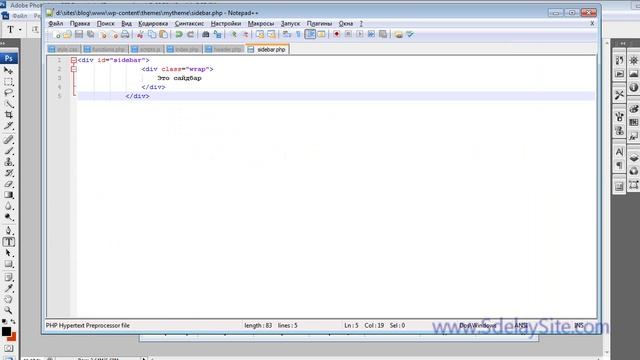Click the Run macro multiple times icon
Image resolution: width=640 pixels, height=360 pixels.
pyautogui.click(x=371, y=35)
